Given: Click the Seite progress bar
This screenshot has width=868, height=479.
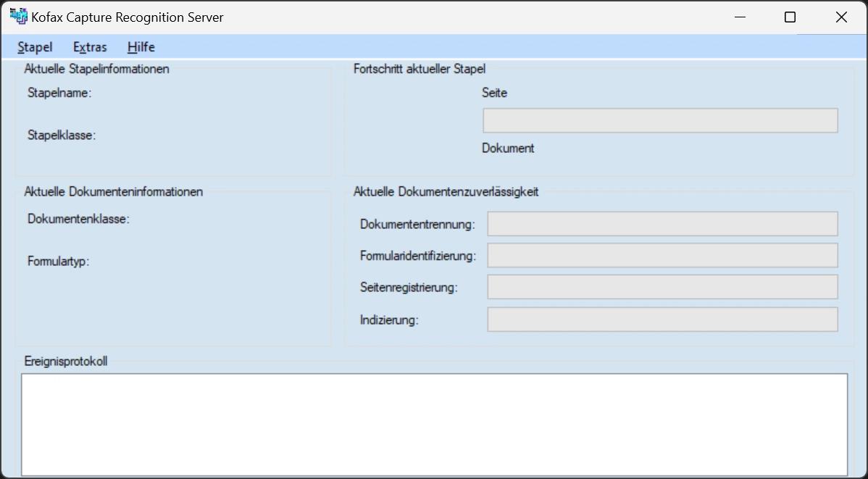Looking at the screenshot, I should coord(660,120).
